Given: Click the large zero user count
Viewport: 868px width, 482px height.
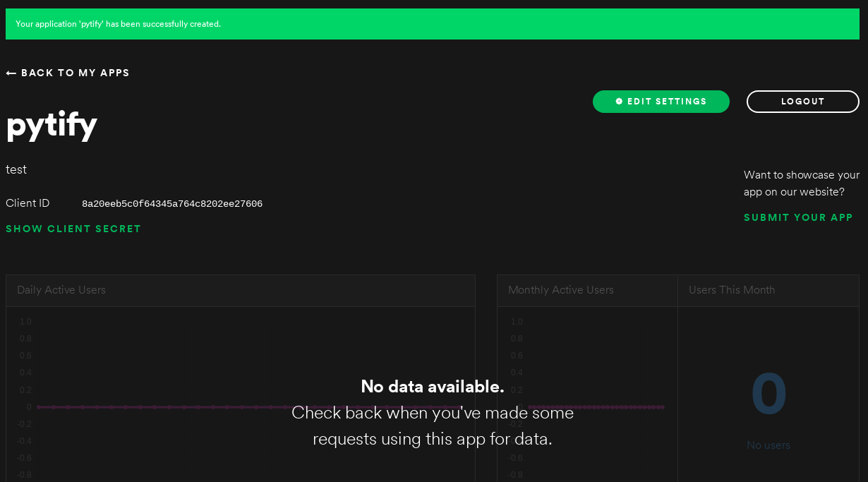Looking at the screenshot, I should pos(768,394).
